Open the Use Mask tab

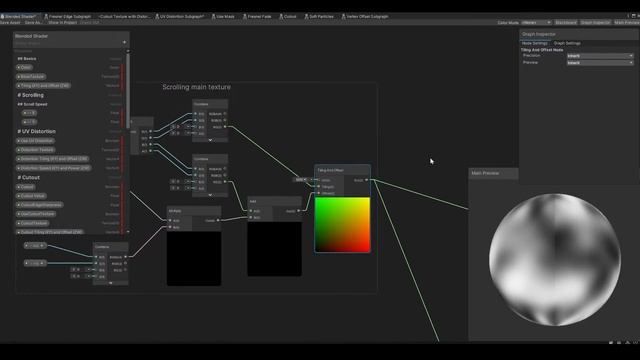tap(223, 16)
